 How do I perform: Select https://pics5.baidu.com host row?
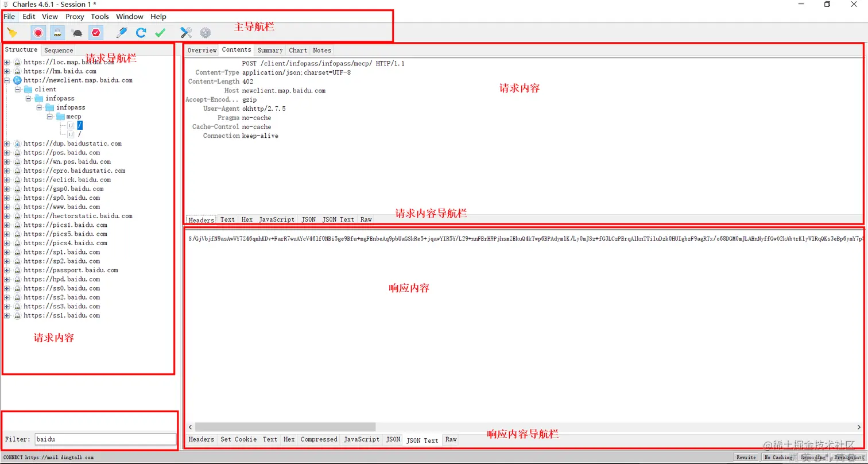[x=65, y=234]
